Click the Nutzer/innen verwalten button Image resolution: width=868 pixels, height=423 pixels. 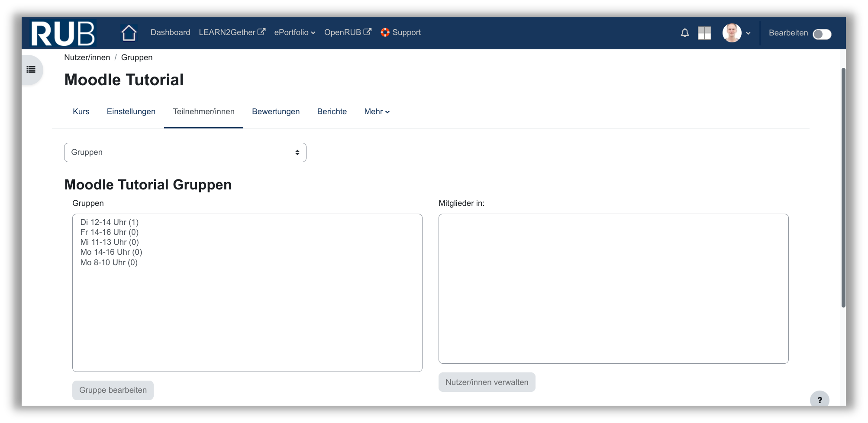487,382
